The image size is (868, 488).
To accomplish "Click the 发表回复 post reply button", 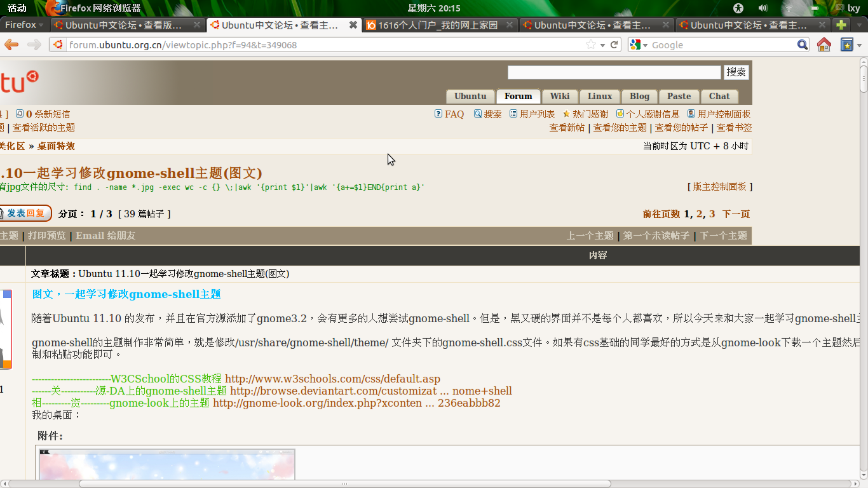I will coord(25,213).
